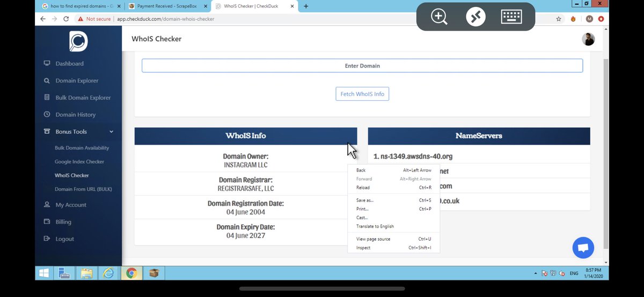This screenshot has height=297, width=644.
Task: Open the on-screen keyboard icon
Action: coord(511,17)
